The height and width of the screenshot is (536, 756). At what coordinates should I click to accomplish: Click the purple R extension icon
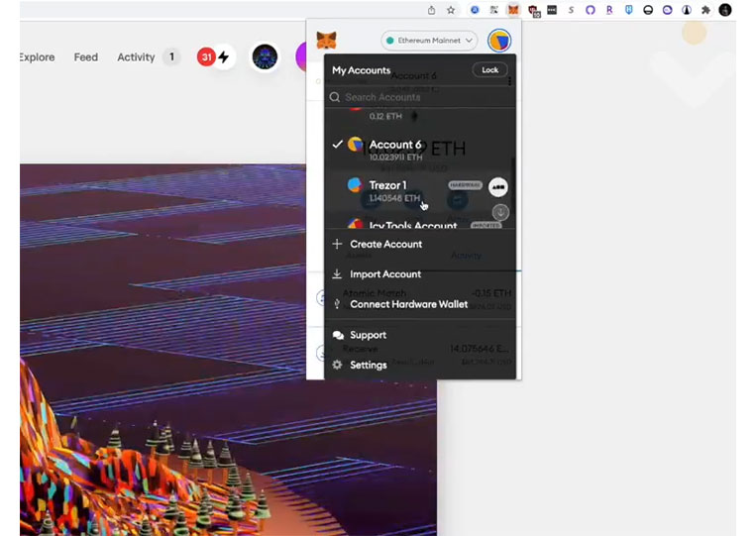(609, 10)
